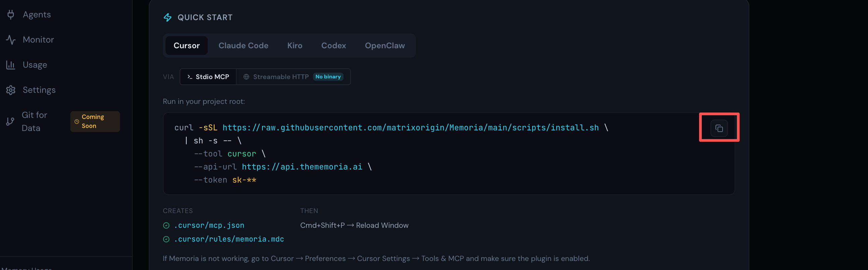Copy the install command to clipboard
Viewport: 868px width, 270px height.
pos(719,128)
